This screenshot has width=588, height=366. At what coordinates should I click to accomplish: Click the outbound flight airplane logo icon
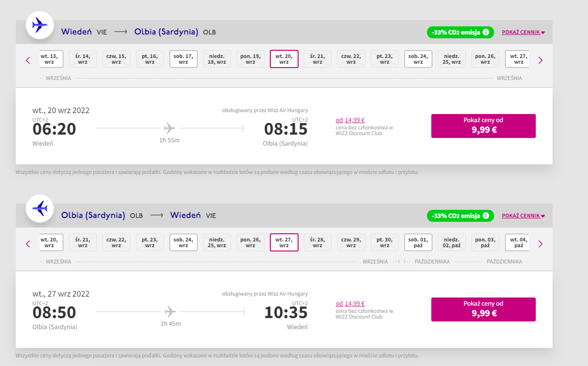(x=39, y=25)
